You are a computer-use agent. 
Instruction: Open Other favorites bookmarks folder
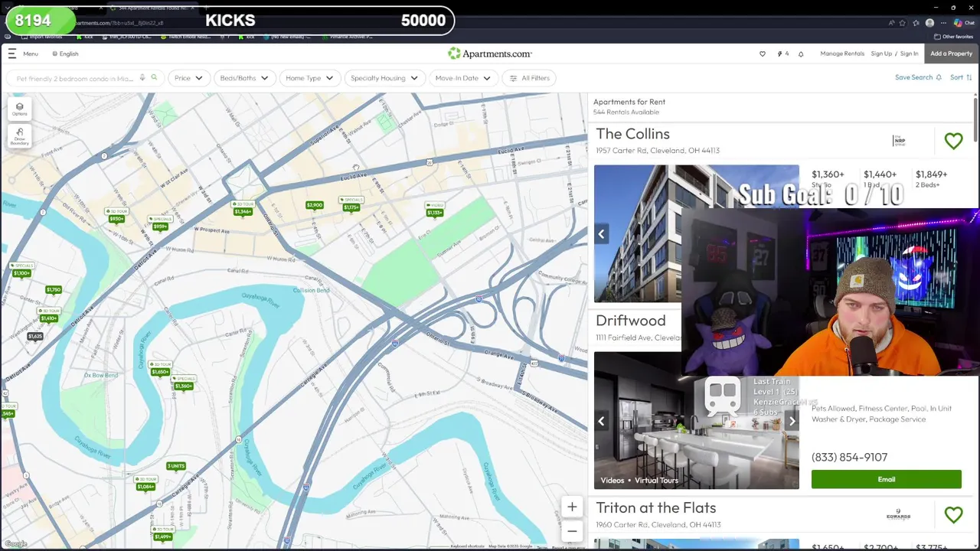pos(955,36)
